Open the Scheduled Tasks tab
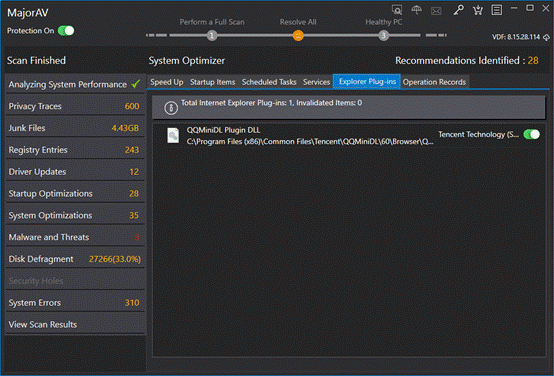 [x=269, y=82]
